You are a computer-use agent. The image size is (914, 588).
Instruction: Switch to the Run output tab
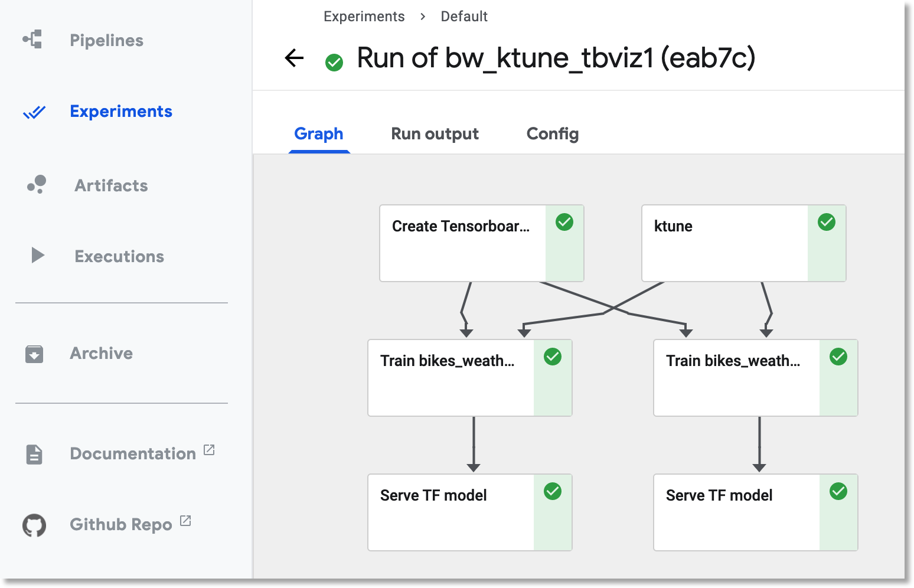pos(435,134)
